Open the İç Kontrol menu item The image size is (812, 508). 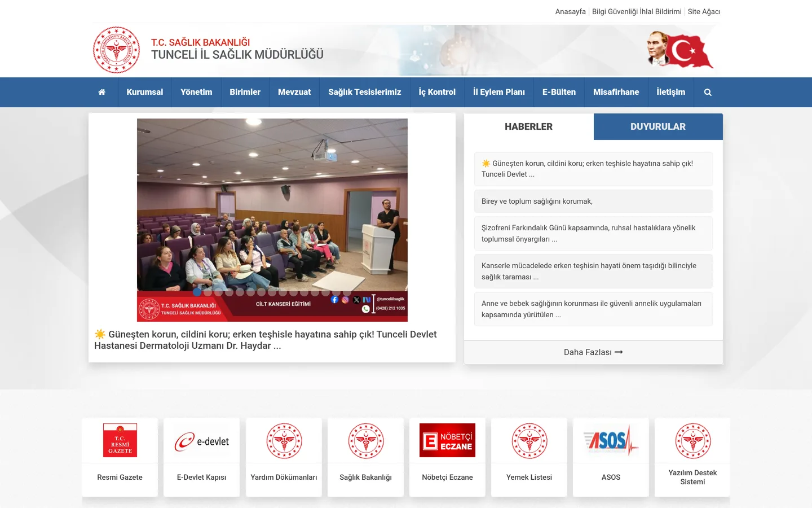point(437,92)
